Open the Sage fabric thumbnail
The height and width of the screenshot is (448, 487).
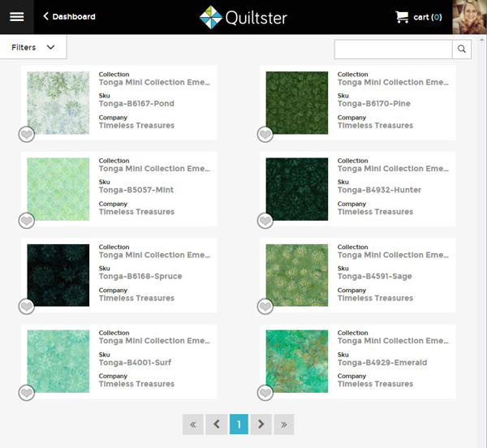[x=297, y=275]
